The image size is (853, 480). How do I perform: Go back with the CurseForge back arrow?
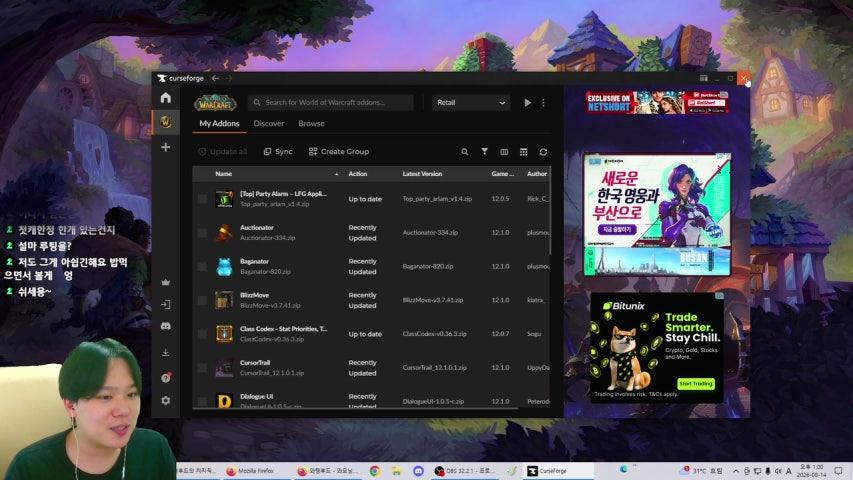[215, 78]
